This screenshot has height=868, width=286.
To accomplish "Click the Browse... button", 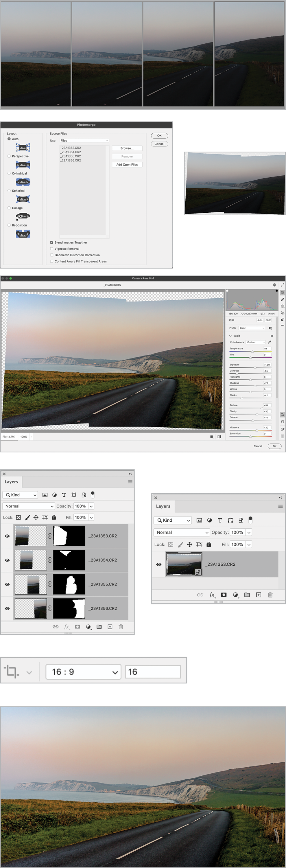I will point(127,148).
